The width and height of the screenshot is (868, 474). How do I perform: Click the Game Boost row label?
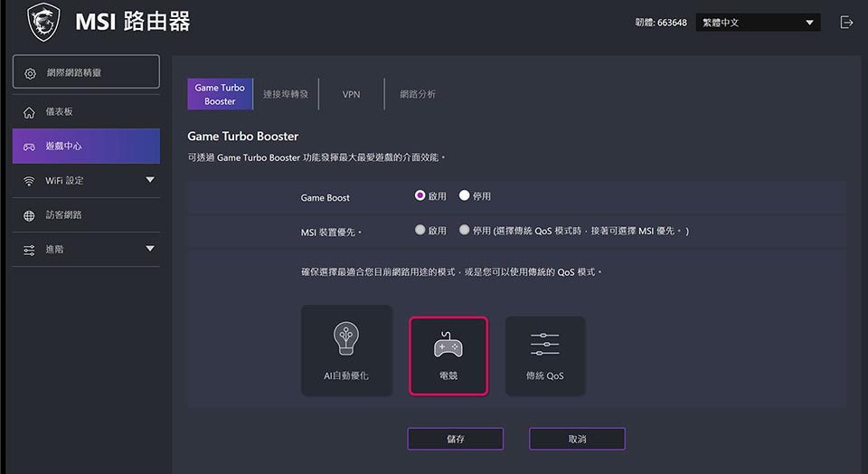(325, 198)
